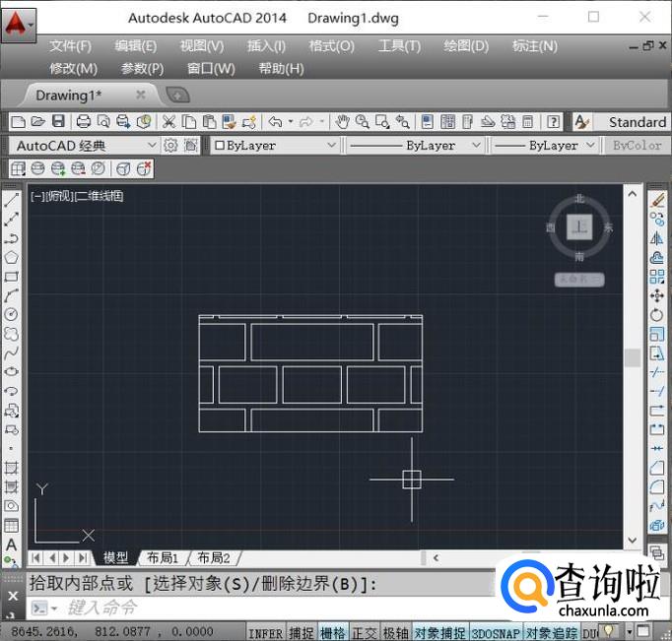The width and height of the screenshot is (672, 641).
Task: Click the [二维线框] visual style label
Action: tap(100, 196)
